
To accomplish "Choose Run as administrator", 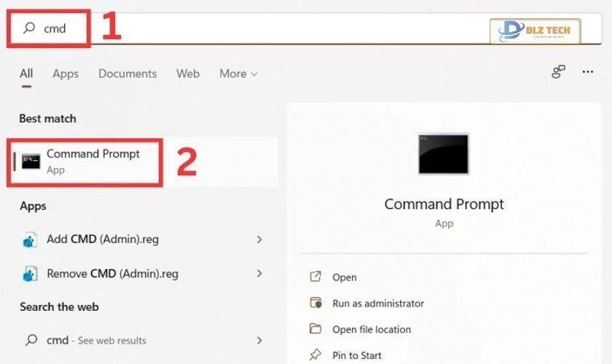I will pos(377,303).
